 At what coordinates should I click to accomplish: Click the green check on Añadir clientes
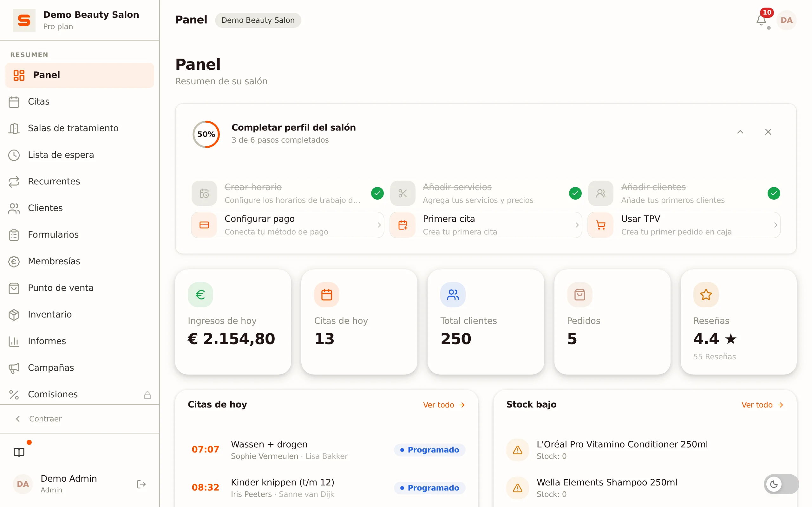(773, 193)
